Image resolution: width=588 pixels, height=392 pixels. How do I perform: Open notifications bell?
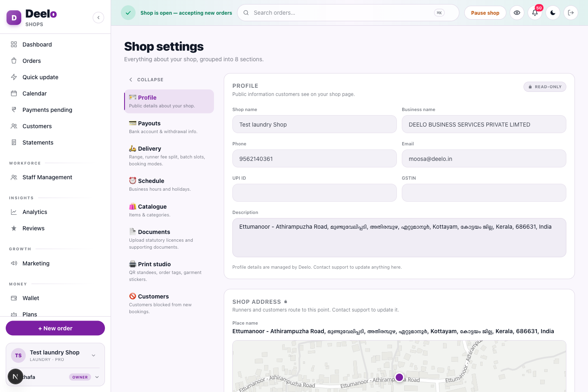click(x=535, y=13)
